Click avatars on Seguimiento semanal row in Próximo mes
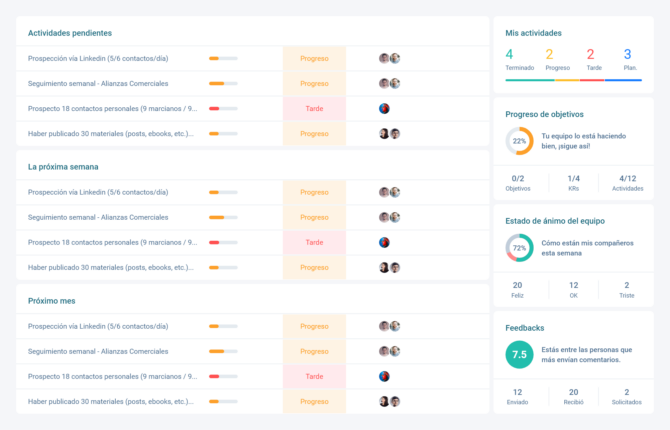The image size is (670, 430). [389, 351]
